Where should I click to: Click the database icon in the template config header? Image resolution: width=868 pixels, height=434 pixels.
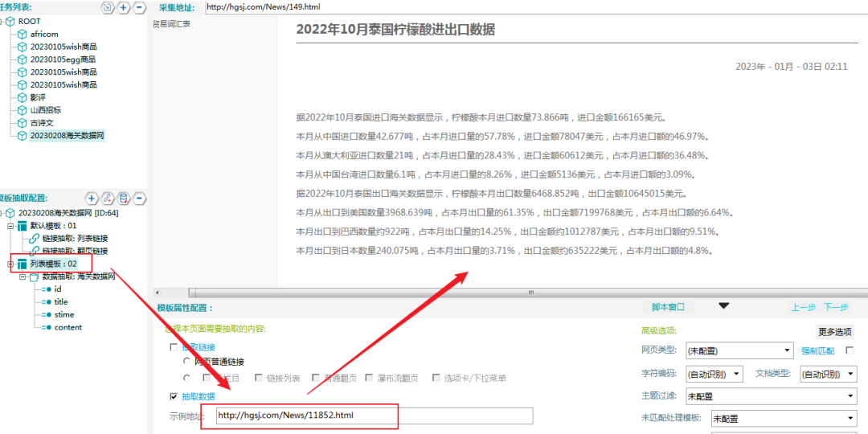click(125, 198)
